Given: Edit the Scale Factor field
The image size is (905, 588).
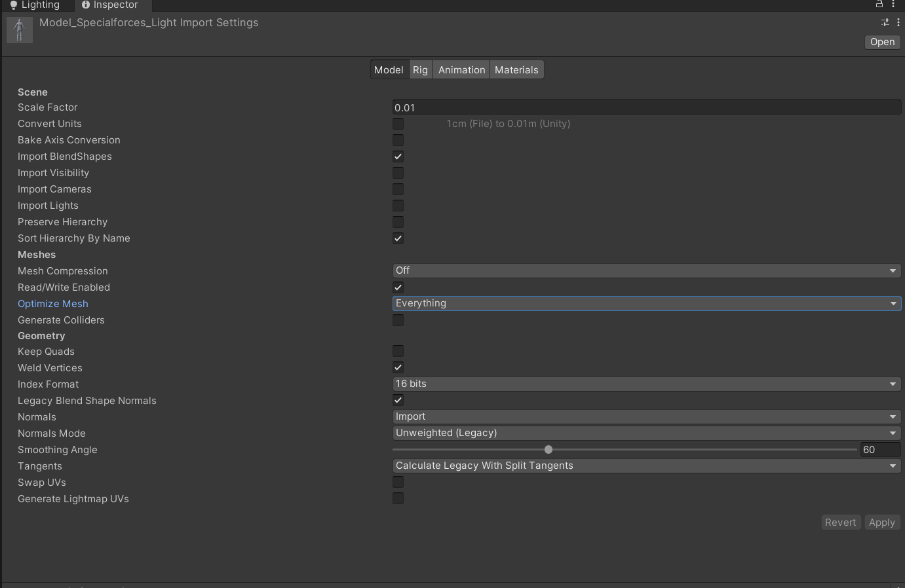Looking at the screenshot, I should 647,107.
